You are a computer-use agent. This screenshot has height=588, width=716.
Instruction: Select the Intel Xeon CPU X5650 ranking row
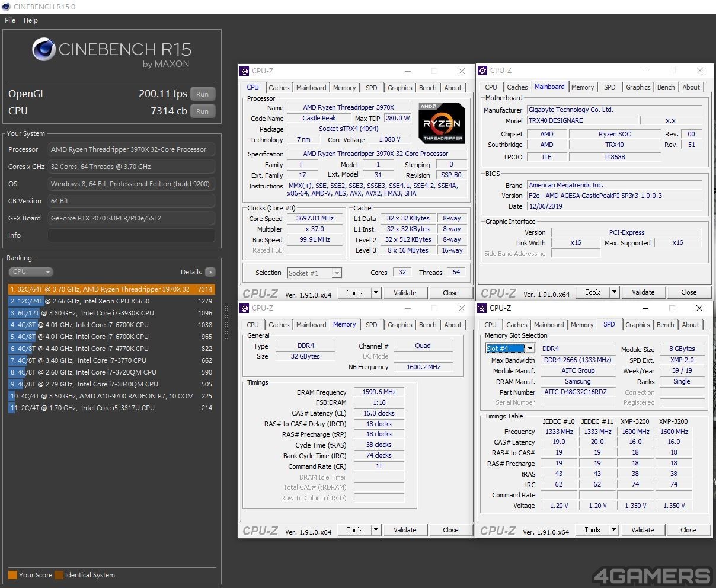pos(111,301)
